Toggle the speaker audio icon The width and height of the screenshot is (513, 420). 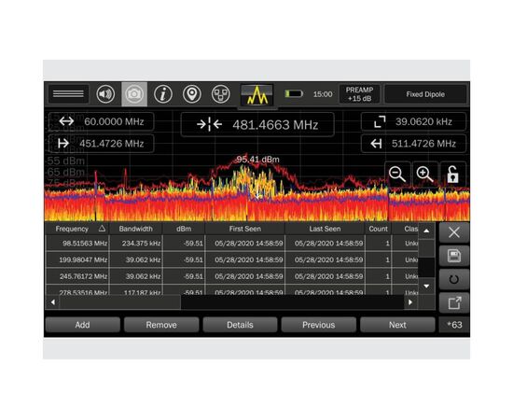(105, 94)
